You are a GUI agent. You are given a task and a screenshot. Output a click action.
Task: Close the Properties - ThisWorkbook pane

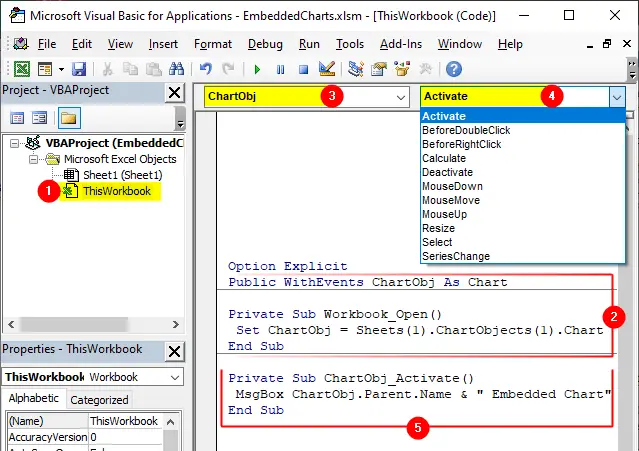click(174, 352)
